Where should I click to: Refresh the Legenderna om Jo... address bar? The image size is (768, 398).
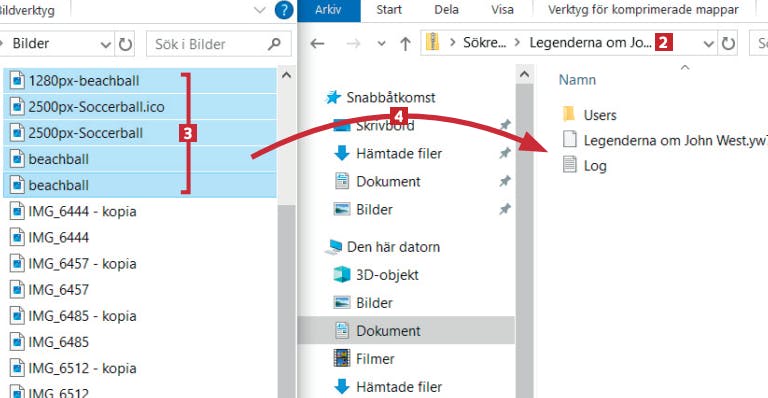(x=728, y=44)
